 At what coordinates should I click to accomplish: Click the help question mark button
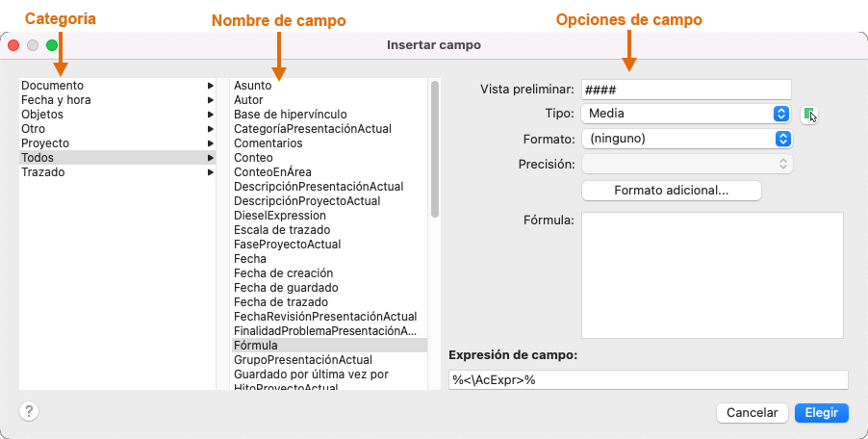click(29, 411)
